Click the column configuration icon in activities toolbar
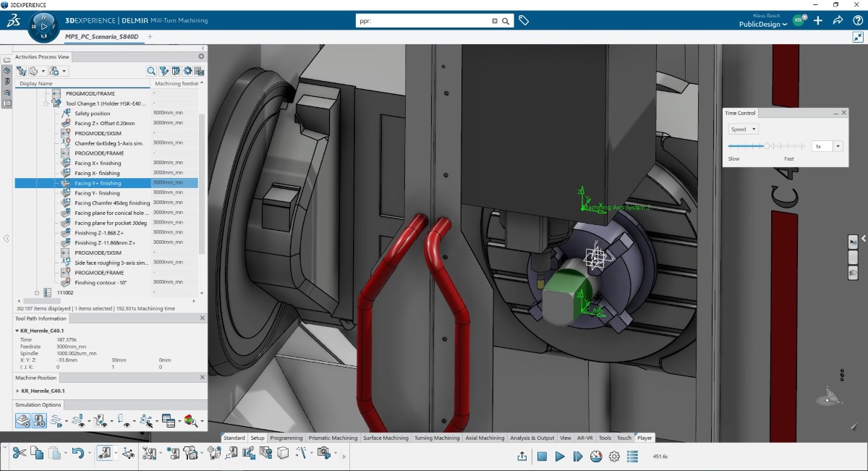This screenshot has width=868, height=471. (x=176, y=71)
